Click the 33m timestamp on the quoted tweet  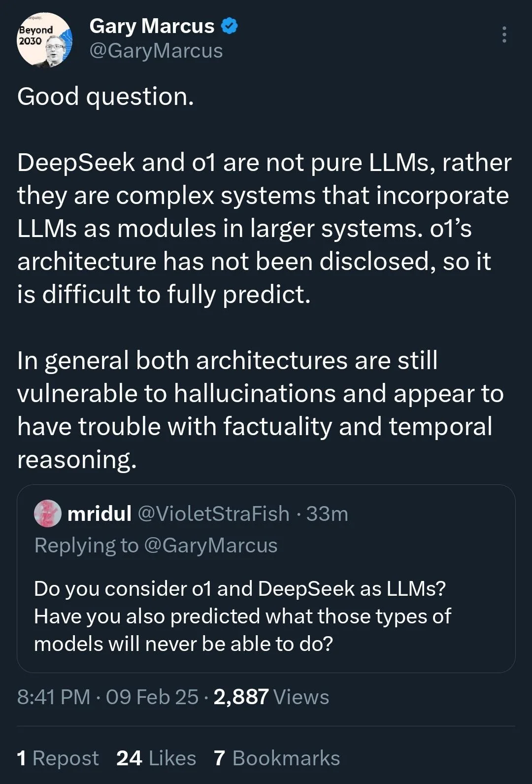[327, 513]
